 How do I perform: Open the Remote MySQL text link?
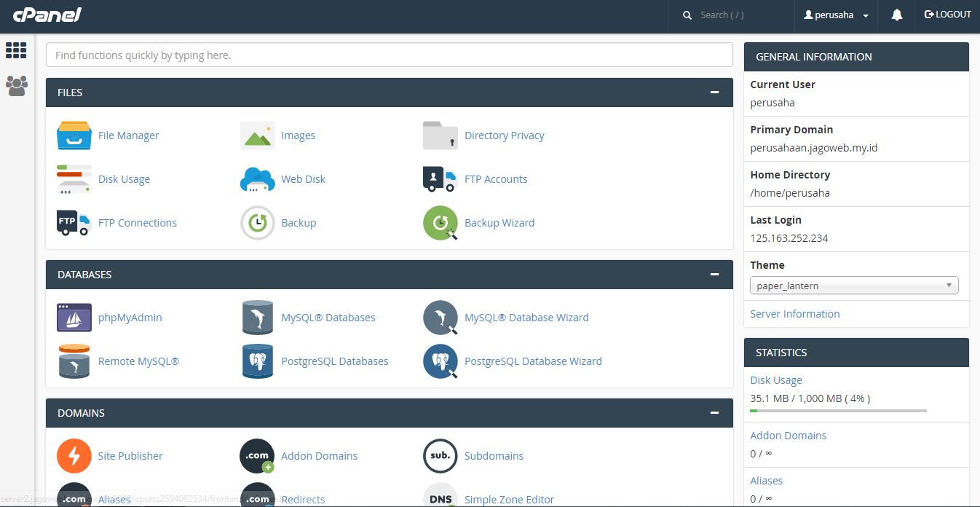coord(138,361)
